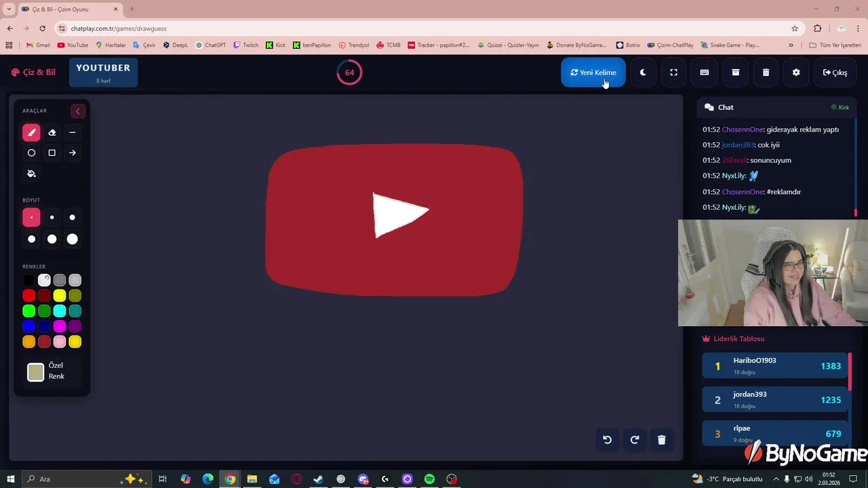Redo the drawing stroke
The height and width of the screenshot is (488, 868).
point(635,440)
